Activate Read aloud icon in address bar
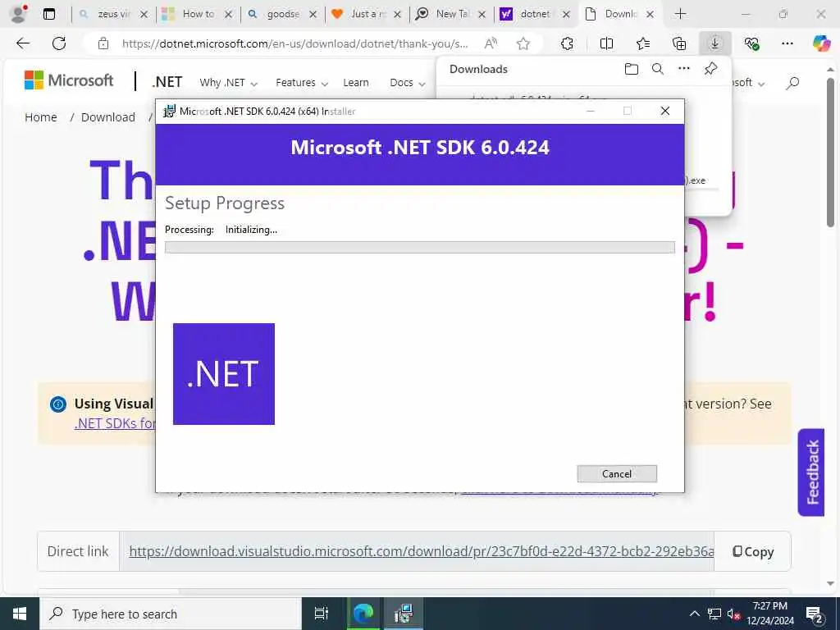Image resolution: width=840 pixels, height=630 pixels. (491, 43)
